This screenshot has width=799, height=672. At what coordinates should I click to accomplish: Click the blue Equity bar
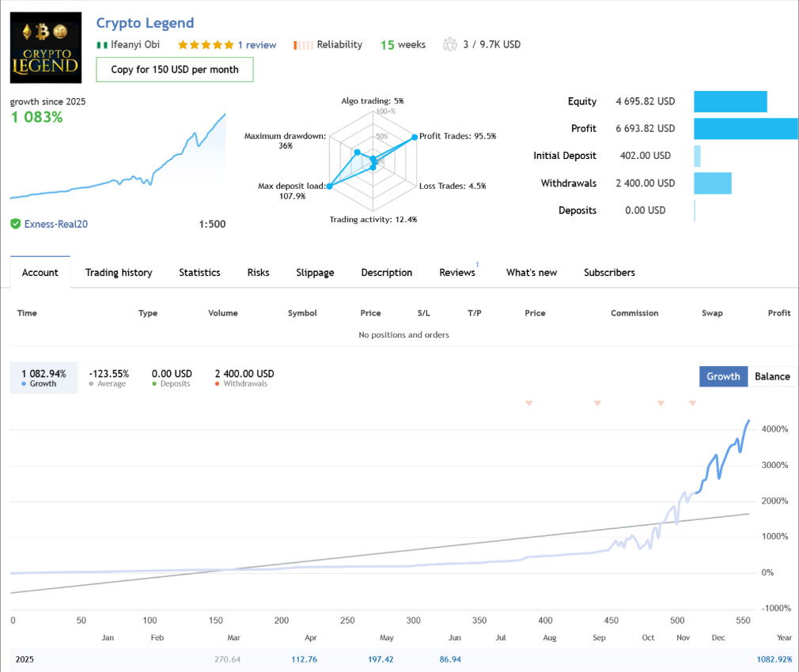coord(730,101)
